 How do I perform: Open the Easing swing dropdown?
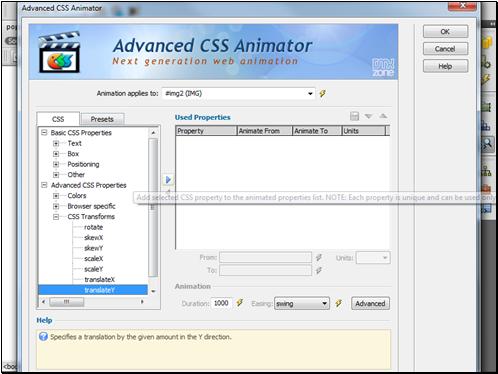pyautogui.click(x=302, y=304)
